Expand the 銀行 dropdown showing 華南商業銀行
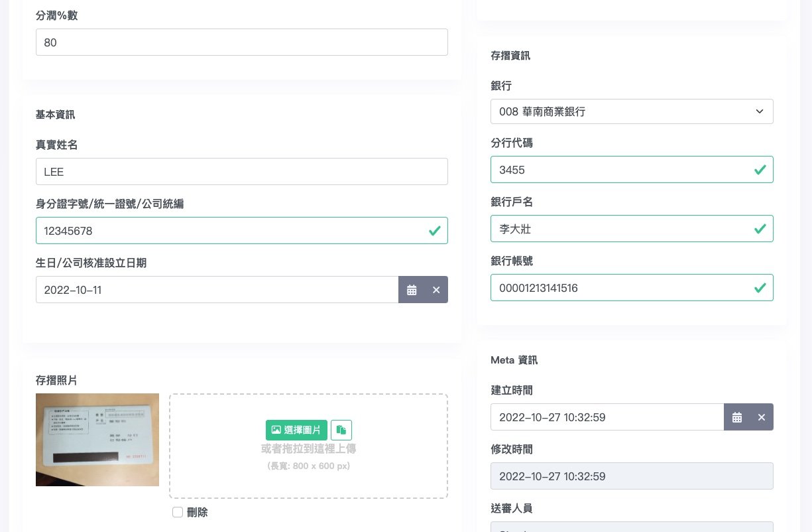Image resolution: width=812 pixels, height=532 pixels. pyautogui.click(x=631, y=111)
